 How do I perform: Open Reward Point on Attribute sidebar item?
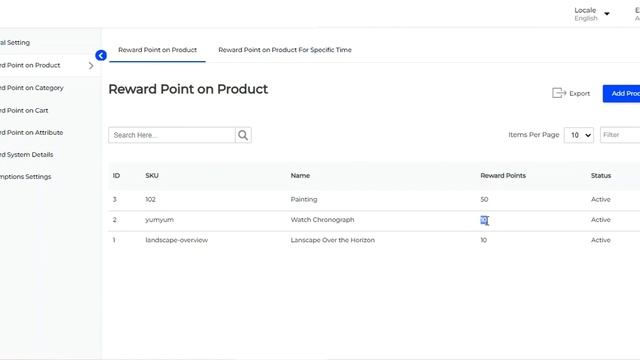pos(31,133)
